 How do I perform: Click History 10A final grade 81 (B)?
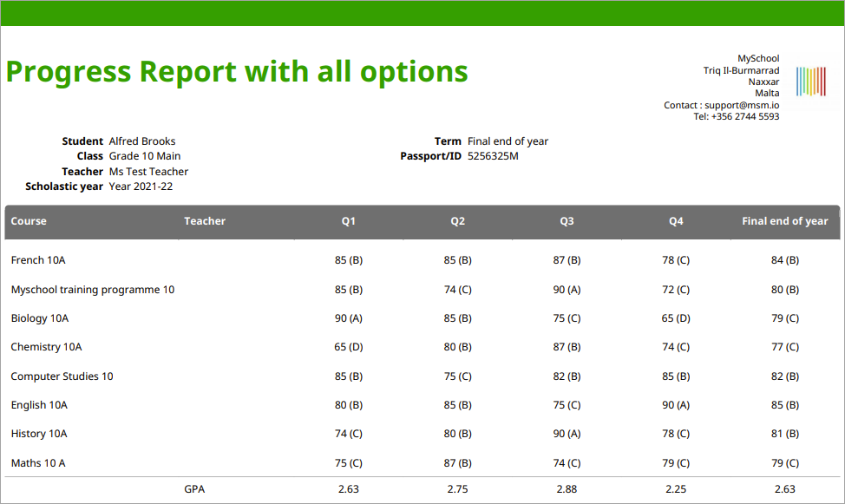point(784,434)
